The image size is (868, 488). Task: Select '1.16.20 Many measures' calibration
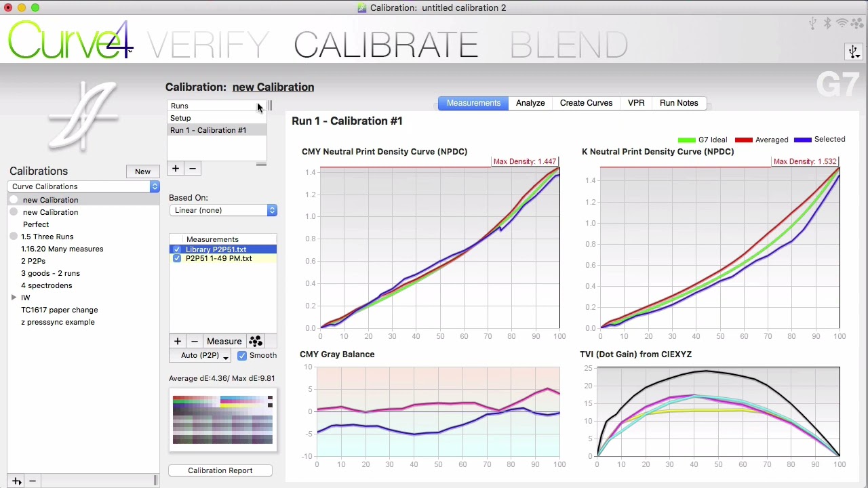pos(62,249)
